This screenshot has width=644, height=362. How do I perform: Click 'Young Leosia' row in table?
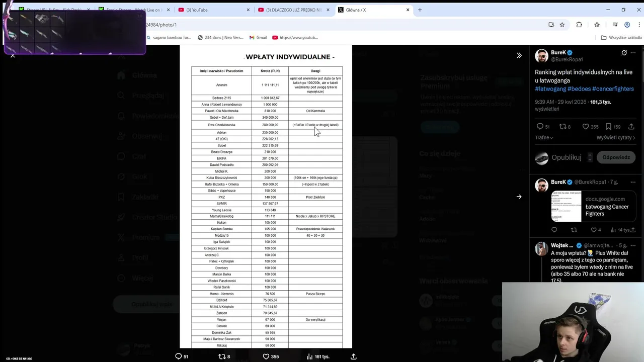pyautogui.click(x=222, y=210)
